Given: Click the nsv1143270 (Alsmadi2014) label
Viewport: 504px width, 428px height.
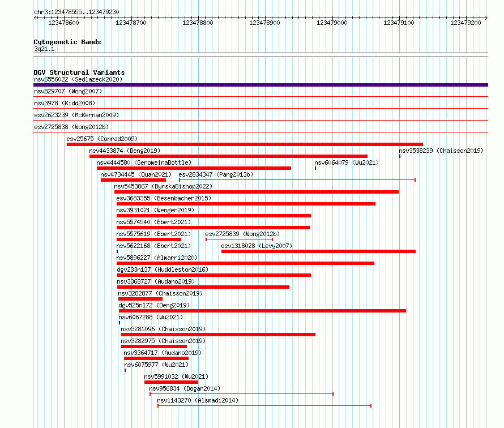Looking at the screenshot, I should pos(198,400).
